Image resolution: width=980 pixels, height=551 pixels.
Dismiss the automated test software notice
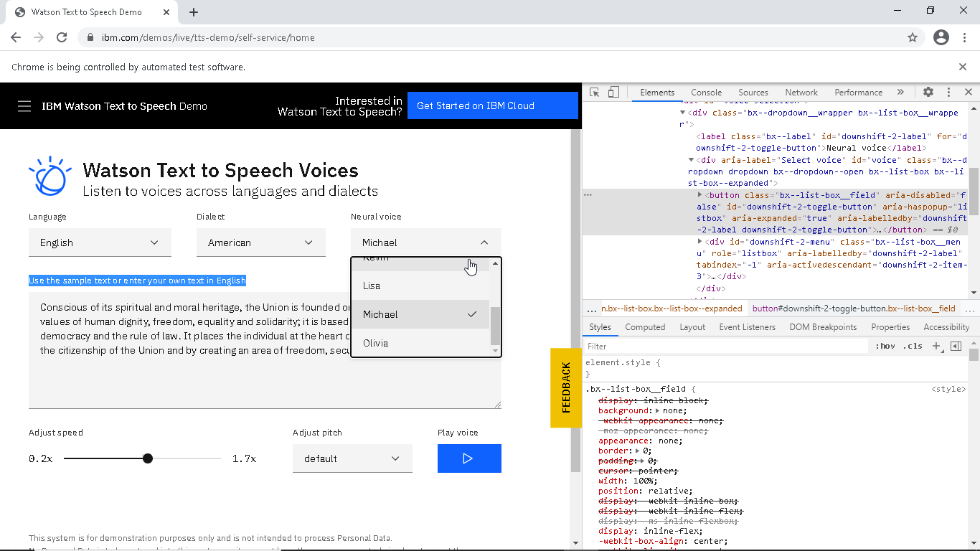point(963,67)
